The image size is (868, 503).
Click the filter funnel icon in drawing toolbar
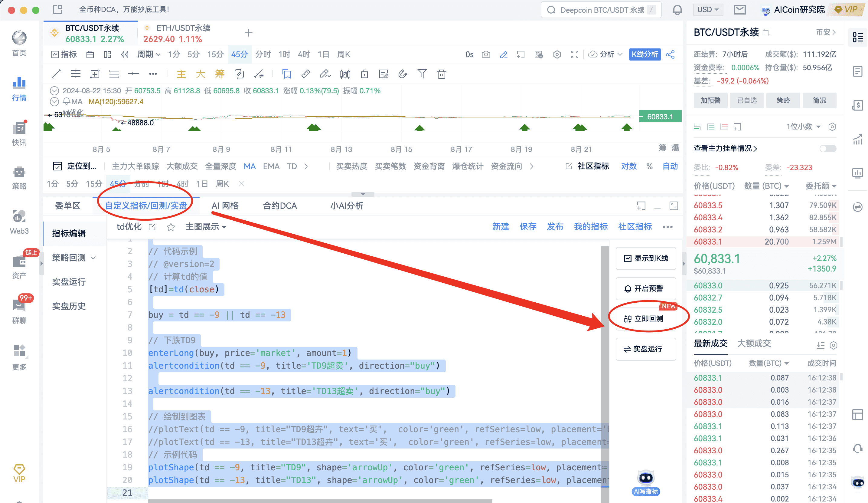pyautogui.click(x=422, y=74)
